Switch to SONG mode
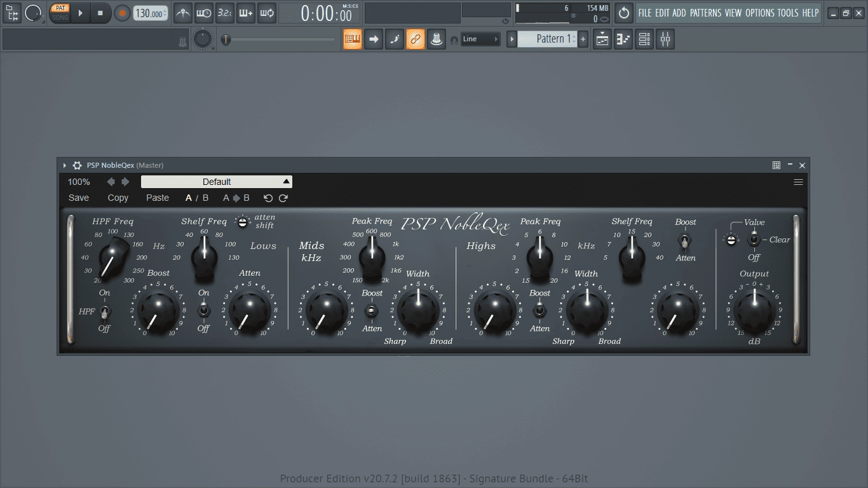The height and width of the screenshot is (488, 868). [x=60, y=17]
